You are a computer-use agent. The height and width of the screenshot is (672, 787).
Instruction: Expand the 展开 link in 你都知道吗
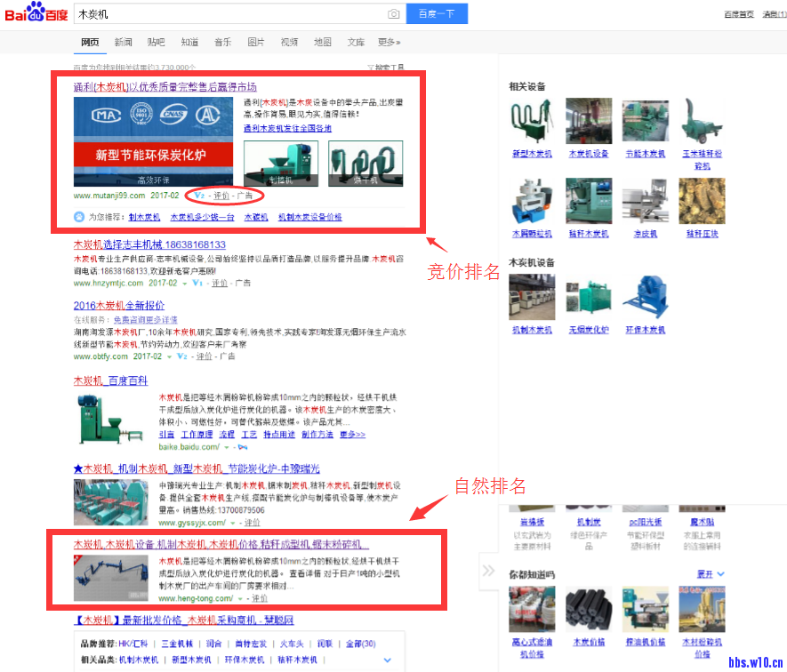(x=709, y=574)
